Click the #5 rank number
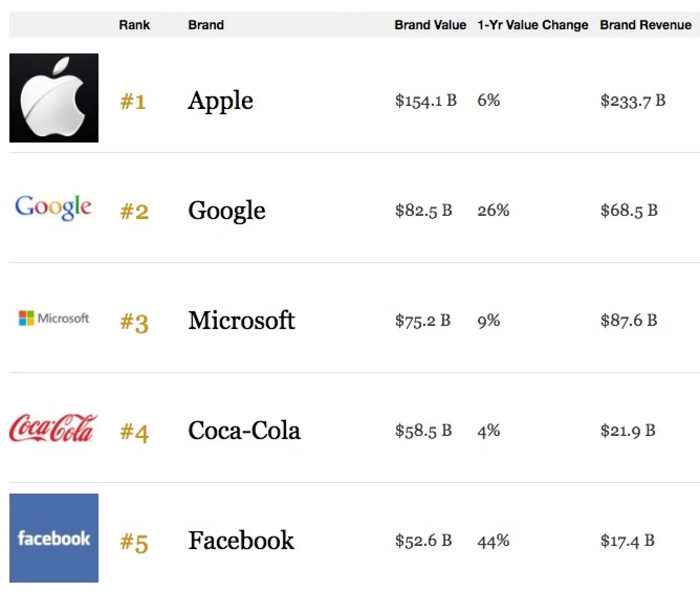This screenshot has height=591, width=700. coord(134,543)
